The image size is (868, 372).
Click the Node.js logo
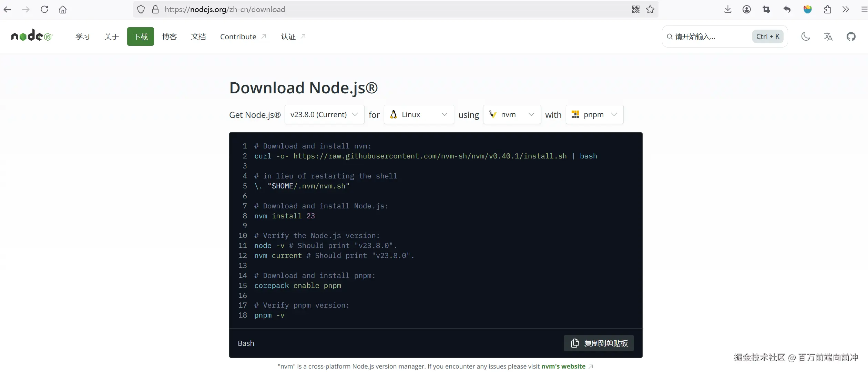coord(31,36)
